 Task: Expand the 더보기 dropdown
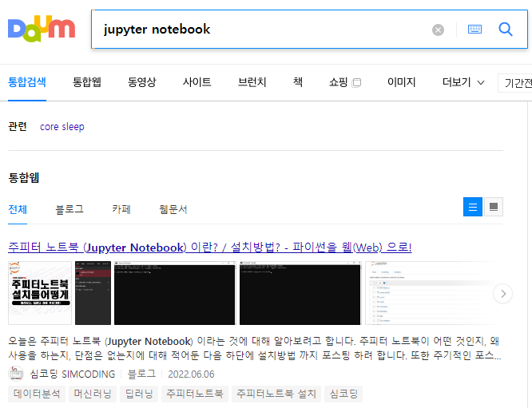click(x=463, y=82)
